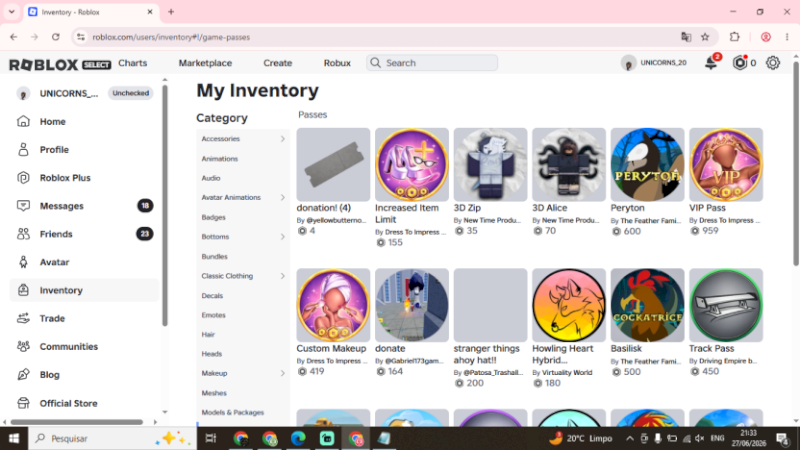This screenshot has width=800, height=450.
Task: Expand the Classic Clothing category
Action: (x=283, y=276)
